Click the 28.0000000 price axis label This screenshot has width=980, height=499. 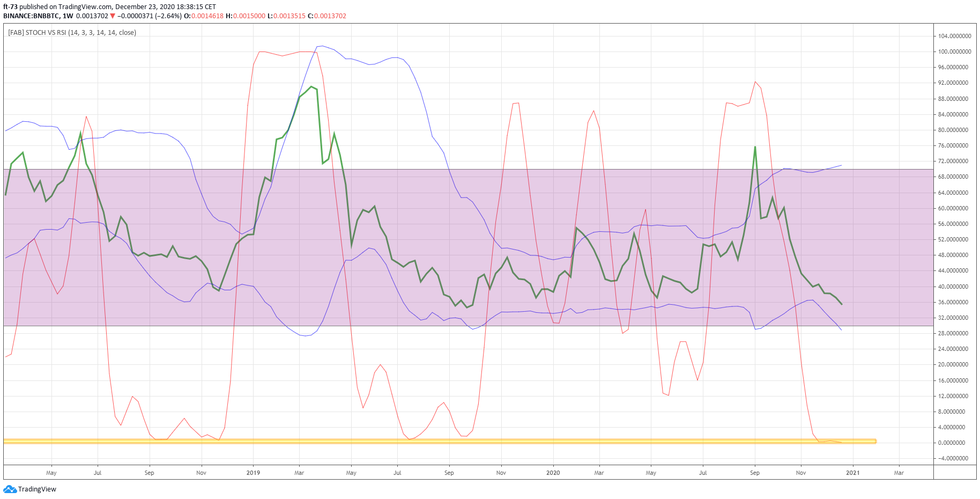(954, 333)
